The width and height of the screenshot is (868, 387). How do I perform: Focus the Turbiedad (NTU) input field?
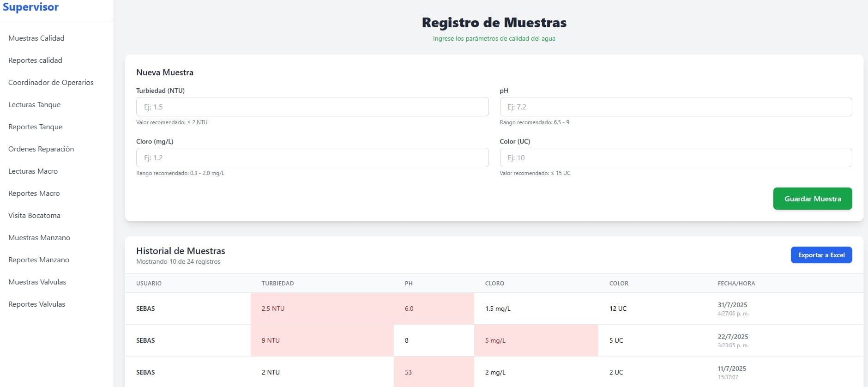pos(312,107)
